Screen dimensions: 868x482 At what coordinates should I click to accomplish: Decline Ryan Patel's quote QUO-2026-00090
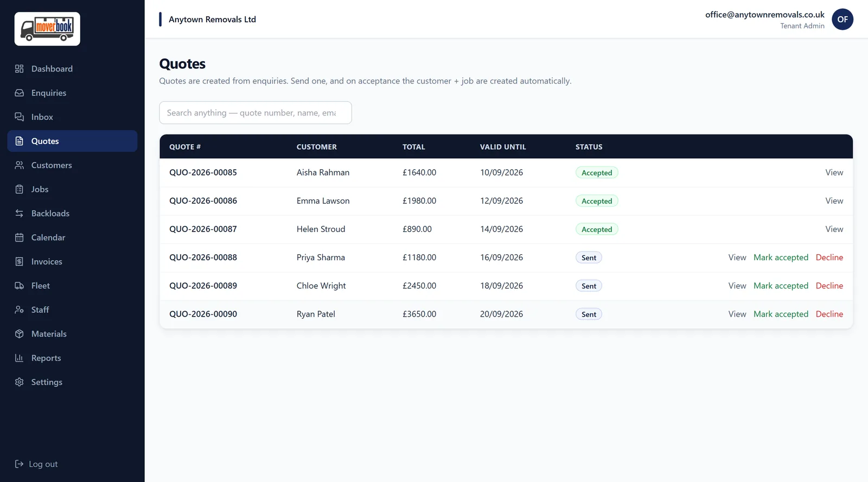(x=829, y=314)
